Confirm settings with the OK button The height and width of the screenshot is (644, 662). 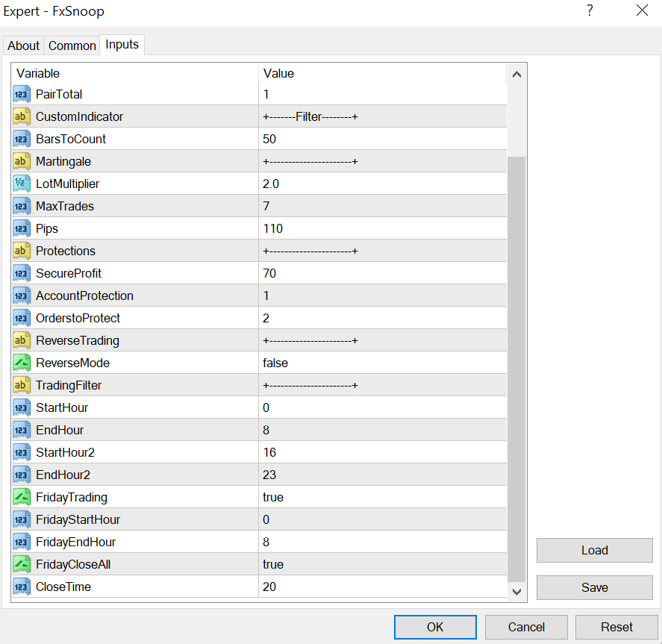pos(435,627)
